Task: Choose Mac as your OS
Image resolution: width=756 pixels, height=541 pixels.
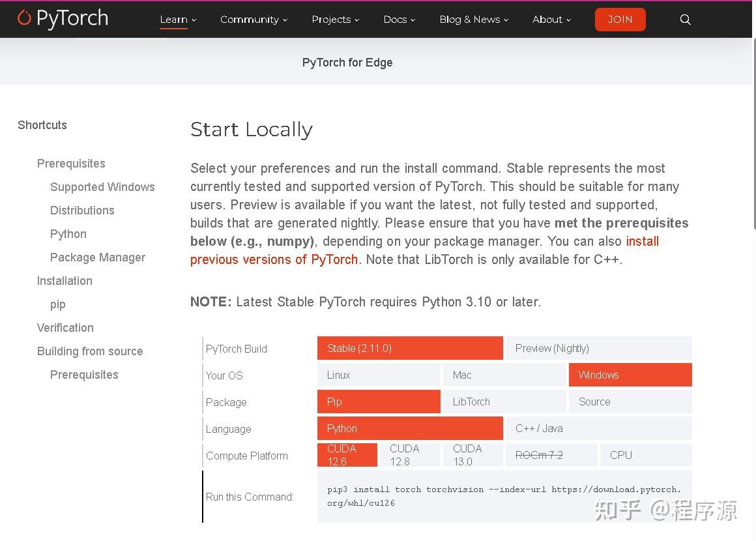Action: [504, 375]
